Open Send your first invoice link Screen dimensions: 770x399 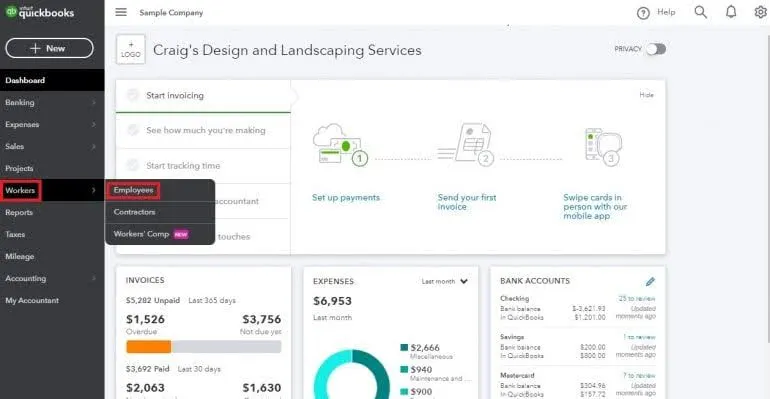click(x=467, y=202)
